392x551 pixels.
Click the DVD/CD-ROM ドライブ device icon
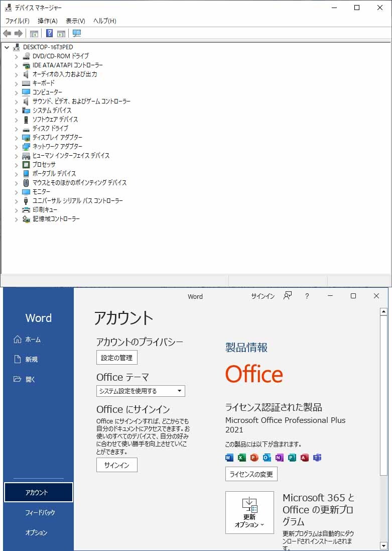(26, 56)
